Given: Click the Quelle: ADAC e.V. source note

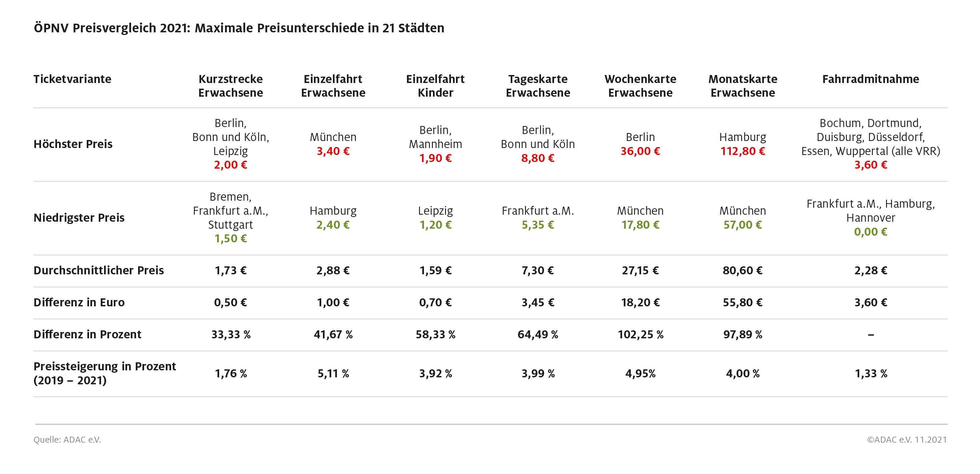Looking at the screenshot, I should tap(67, 440).
